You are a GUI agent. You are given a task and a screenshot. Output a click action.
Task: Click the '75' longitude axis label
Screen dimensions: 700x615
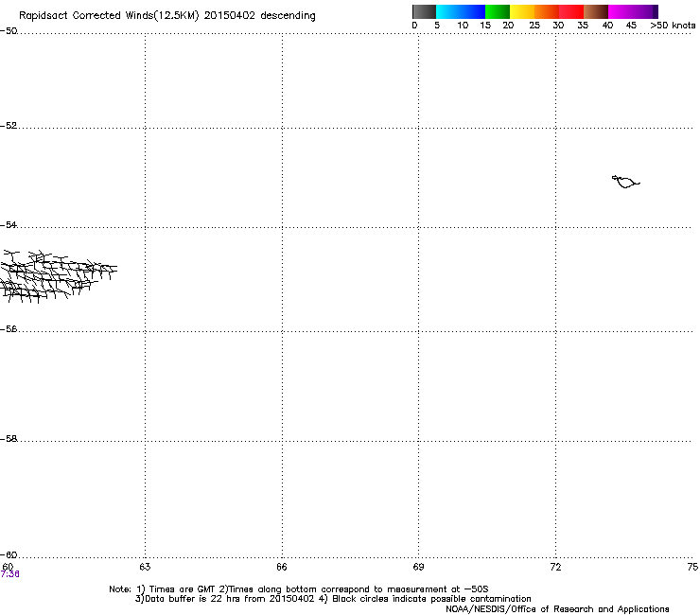tap(692, 567)
